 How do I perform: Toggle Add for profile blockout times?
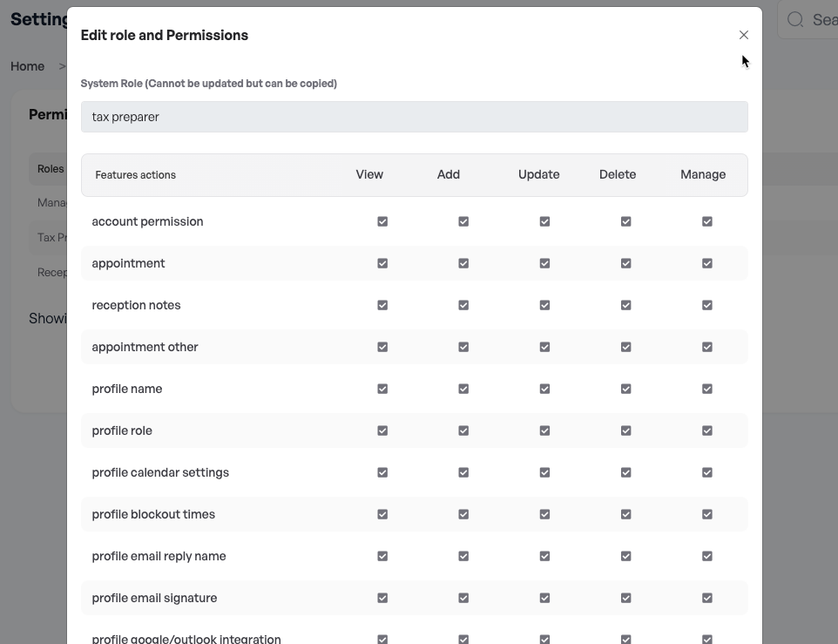pyautogui.click(x=463, y=514)
